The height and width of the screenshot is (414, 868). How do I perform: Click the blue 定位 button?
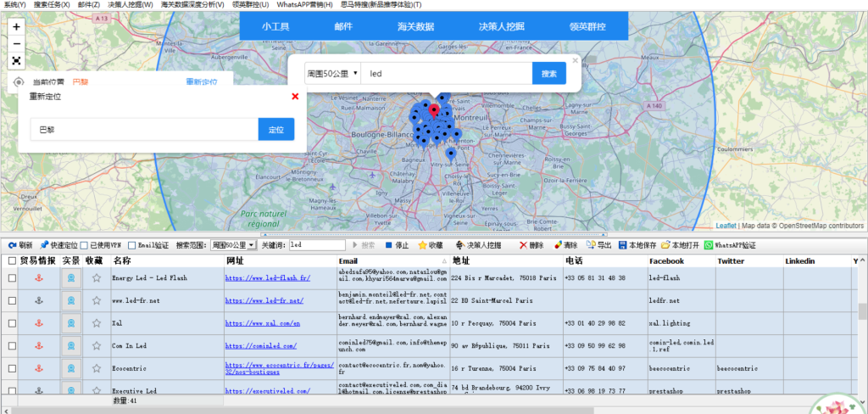(x=275, y=130)
